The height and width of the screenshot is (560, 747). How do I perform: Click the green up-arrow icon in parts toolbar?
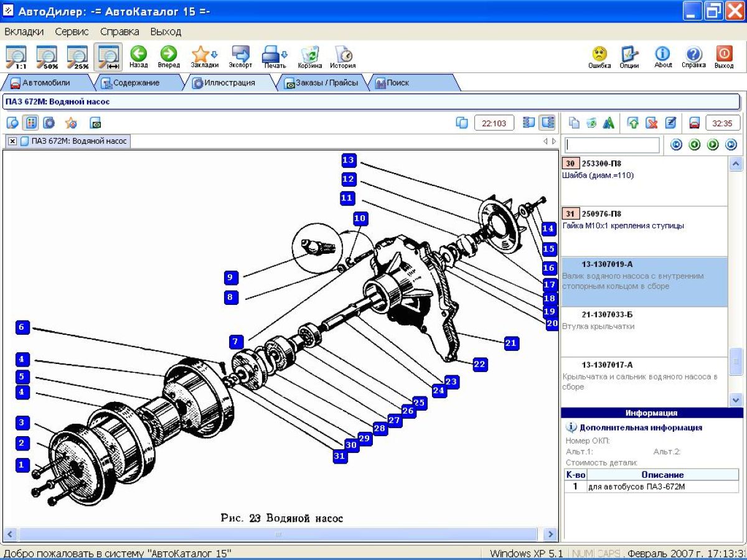pyautogui.click(x=633, y=123)
